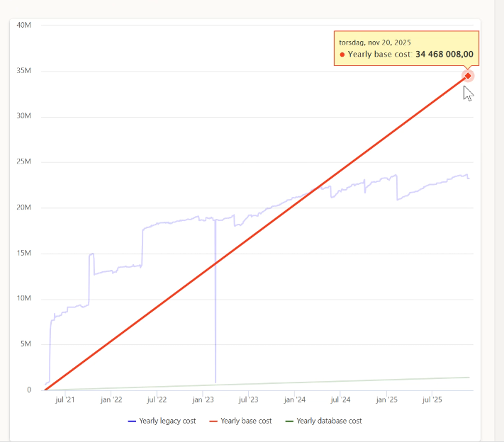
Task: Click the jul '24 x-axis label
Action: (x=340, y=400)
